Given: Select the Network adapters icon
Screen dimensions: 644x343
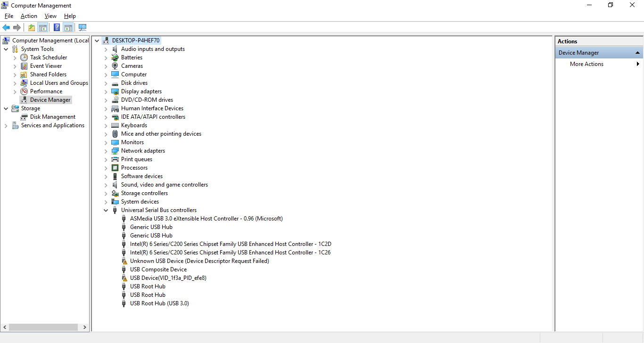Looking at the screenshot, I should click(x=115, y=151).
